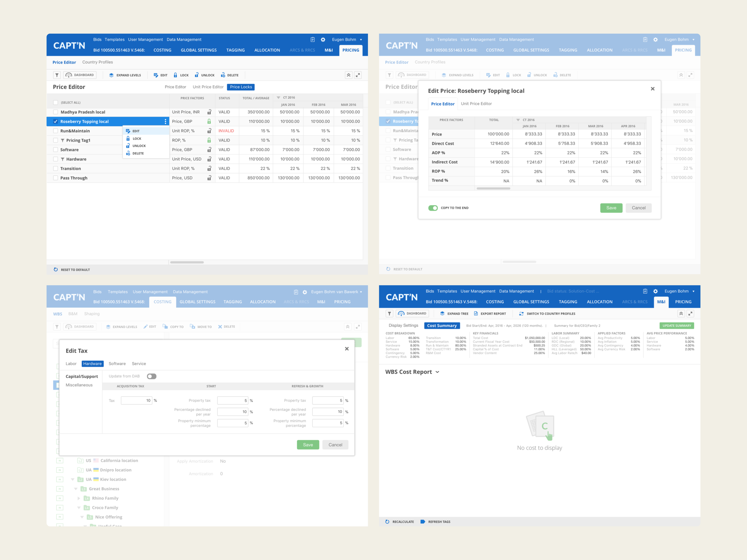Click the filter funnel icon in Price Editor toolbar
Image resolution: width=747 pixels, height=560 pixels.
click(57, 75)
